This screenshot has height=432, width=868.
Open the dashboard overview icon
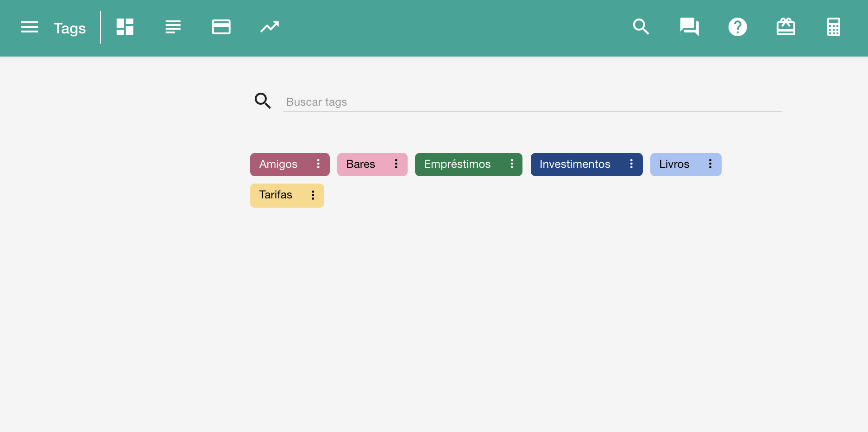tap(125, 27)
